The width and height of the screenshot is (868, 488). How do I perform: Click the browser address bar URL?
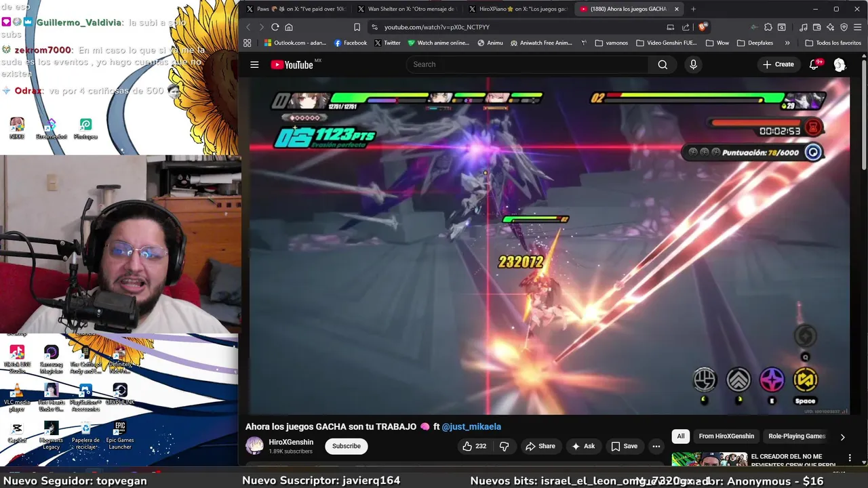(437, 27)
